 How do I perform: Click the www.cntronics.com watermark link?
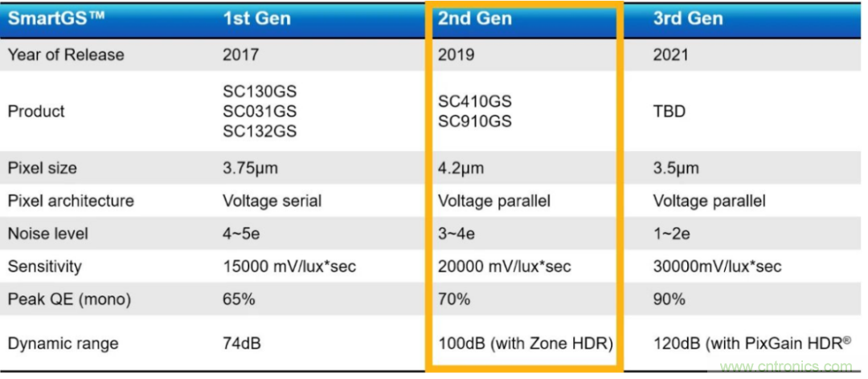pos(780,366)
